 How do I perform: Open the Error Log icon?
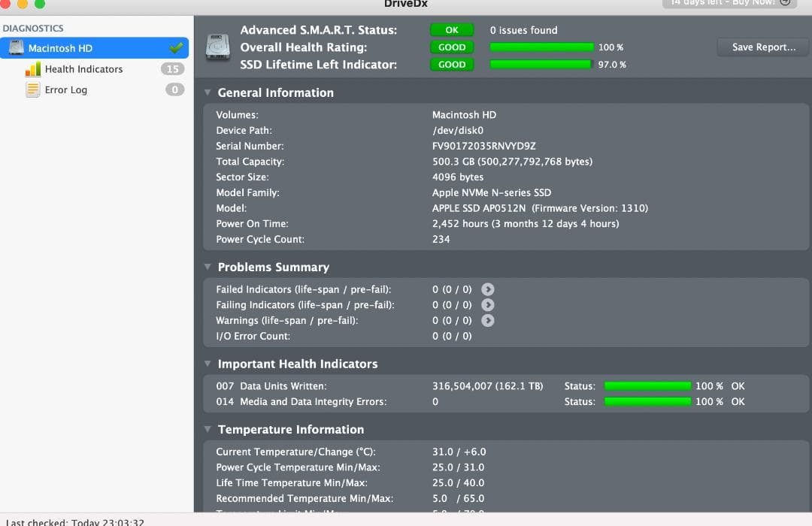33,89
